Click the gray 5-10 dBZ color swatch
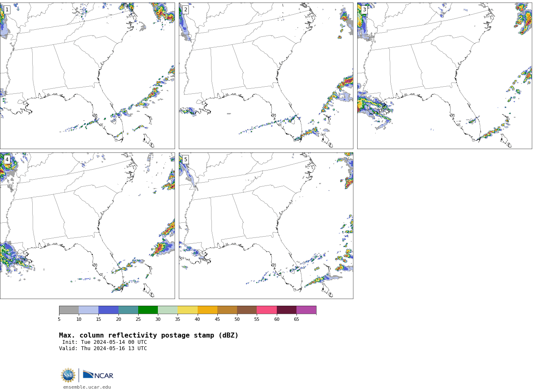The width and height of the screenshot is (536, 392). (x=69, y=310)
